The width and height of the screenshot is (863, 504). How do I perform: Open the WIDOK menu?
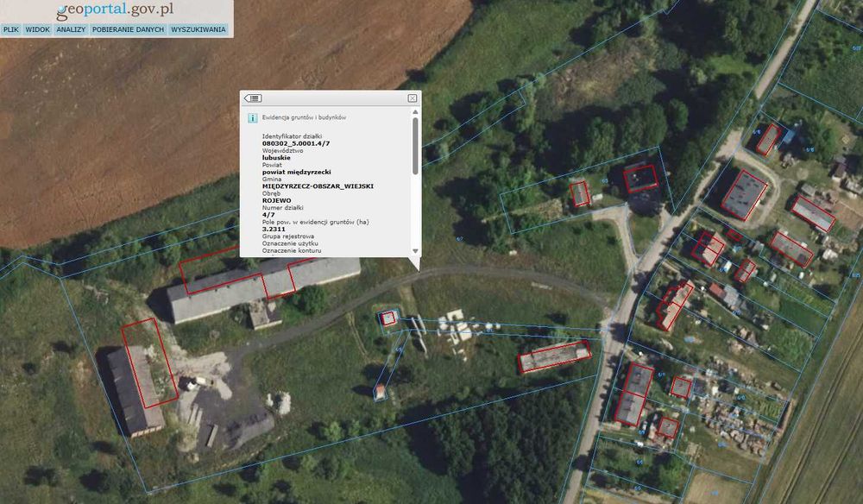tap(37, 29)
